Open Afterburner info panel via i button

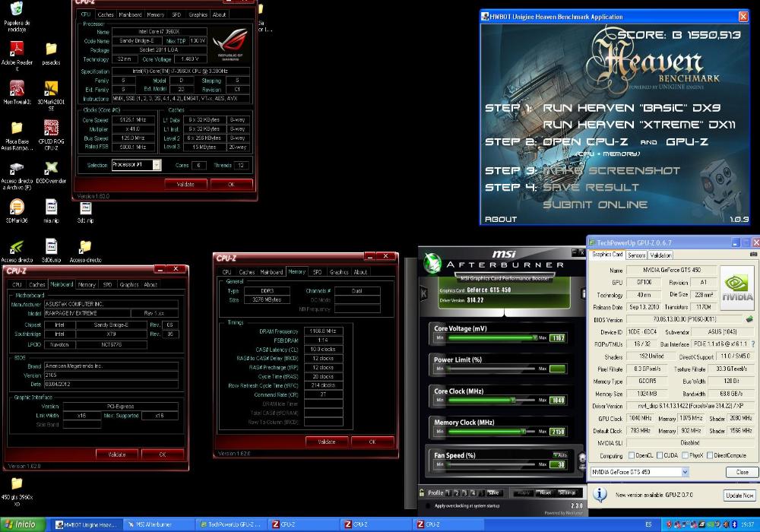pyautogui.click(x=583, y=293)
